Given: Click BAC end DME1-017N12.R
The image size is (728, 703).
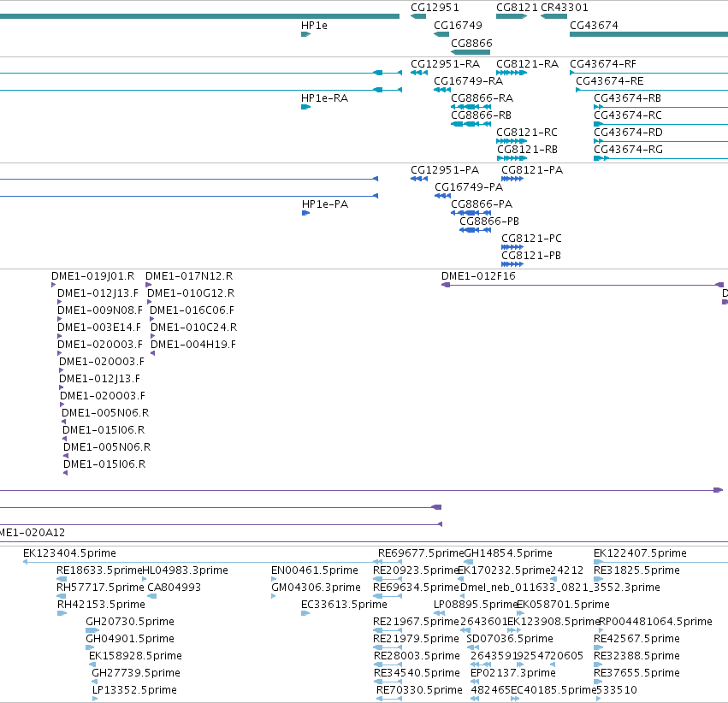Looking at the screenshot, I should pyautogui.click(x=189, y=276).
